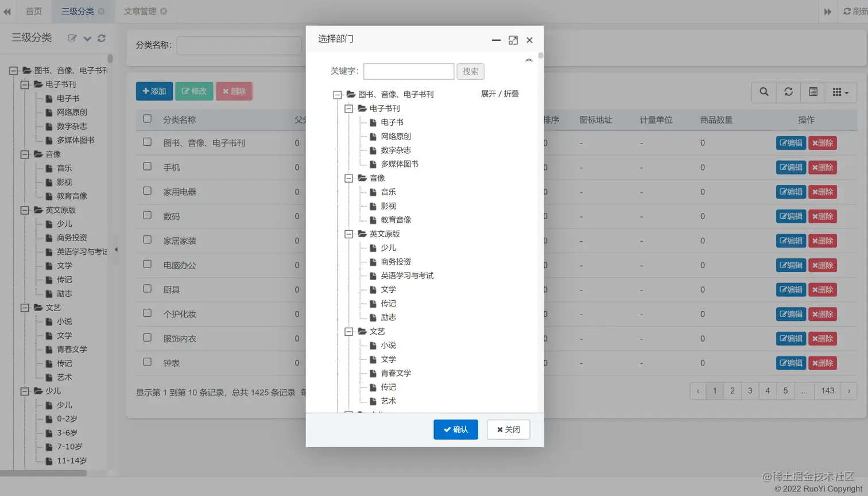Click the 关键字 input field in the dialog

[x=409, y=71]
